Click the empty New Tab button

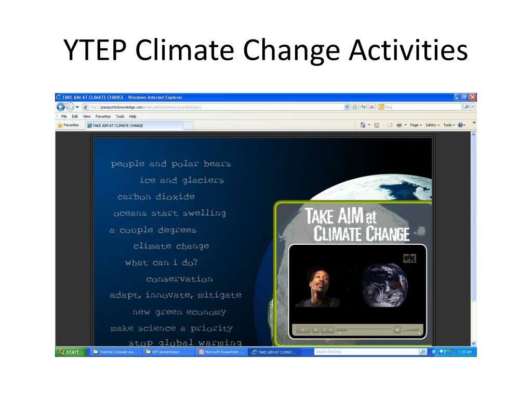[x=189, y=126]
